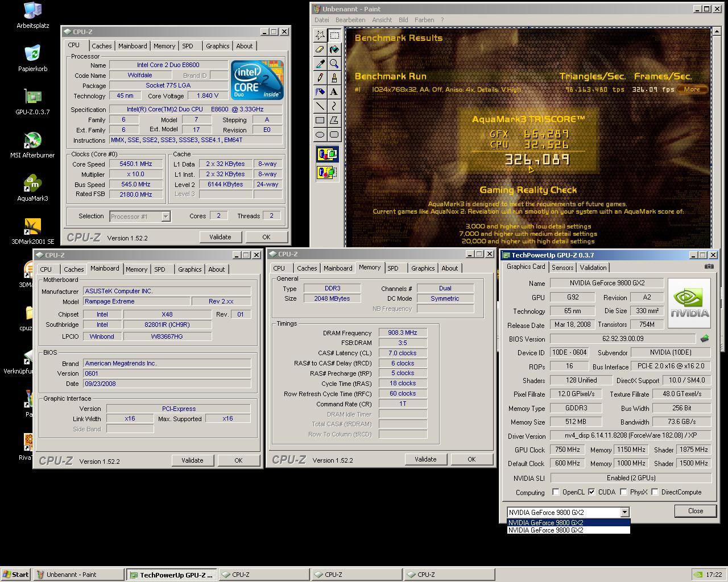Choose the Fill With Color bucket tool

tap(334, 49)
